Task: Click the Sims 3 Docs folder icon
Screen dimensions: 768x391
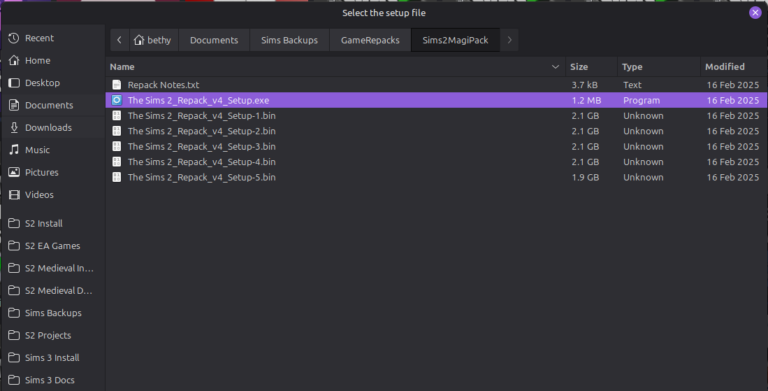Action: point(14,380)
